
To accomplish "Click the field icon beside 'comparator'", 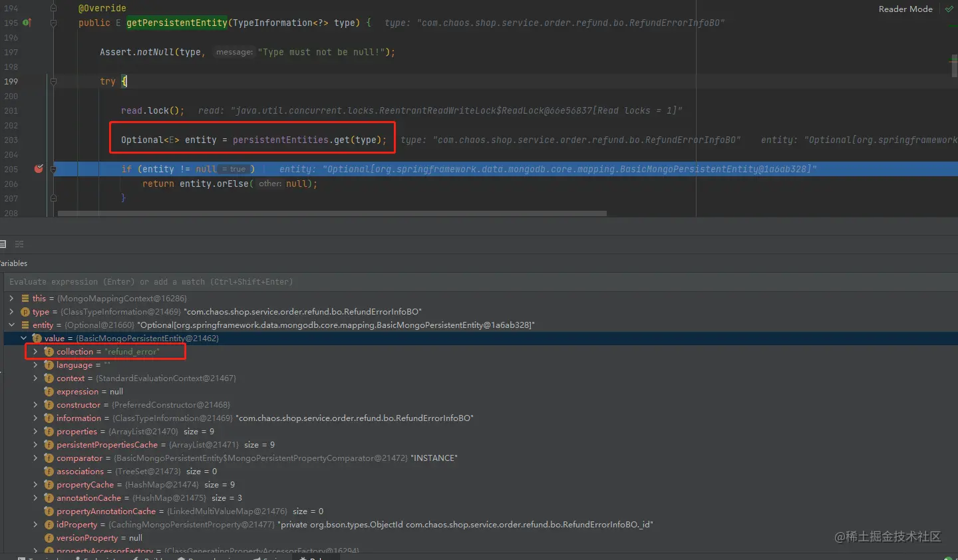I will click(x=49, y=458).
